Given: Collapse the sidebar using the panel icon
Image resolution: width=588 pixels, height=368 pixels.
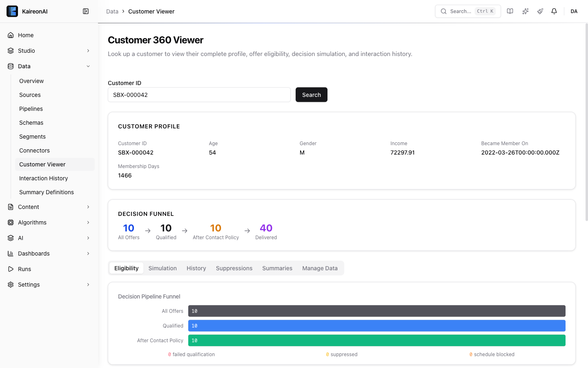Looking at the screenshot, I should [x=86, y=11].
